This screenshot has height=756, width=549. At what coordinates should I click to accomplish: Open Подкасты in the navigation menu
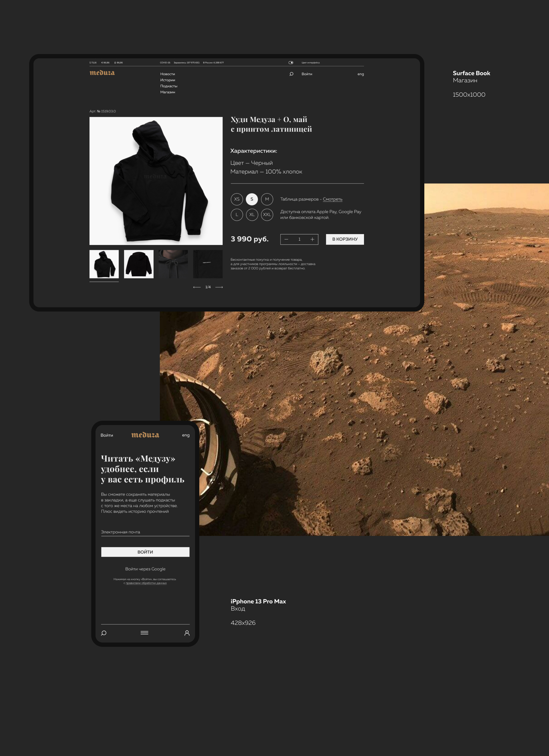[x=168, y=86]
